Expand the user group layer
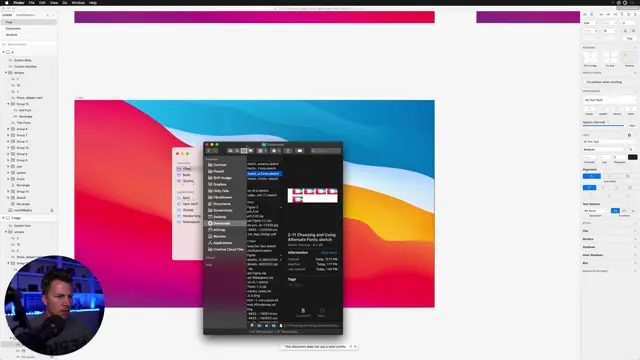640x360 pixels. 8,167
